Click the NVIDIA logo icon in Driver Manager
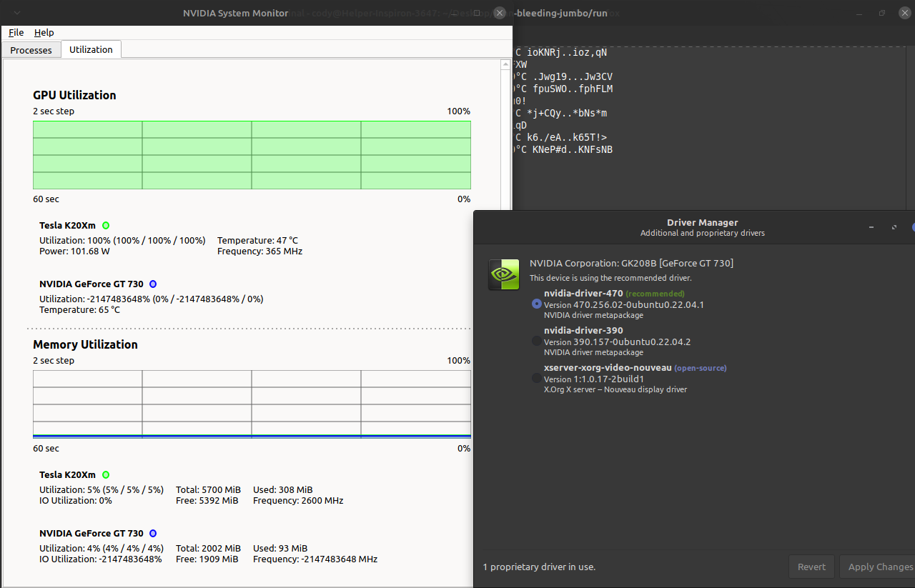The image size is (915, 588). coord(504,275)
